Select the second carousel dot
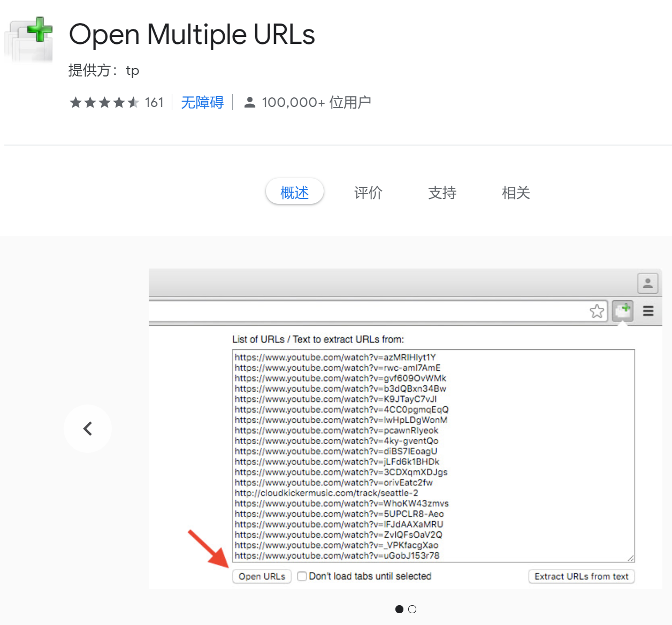 [412, 609]
